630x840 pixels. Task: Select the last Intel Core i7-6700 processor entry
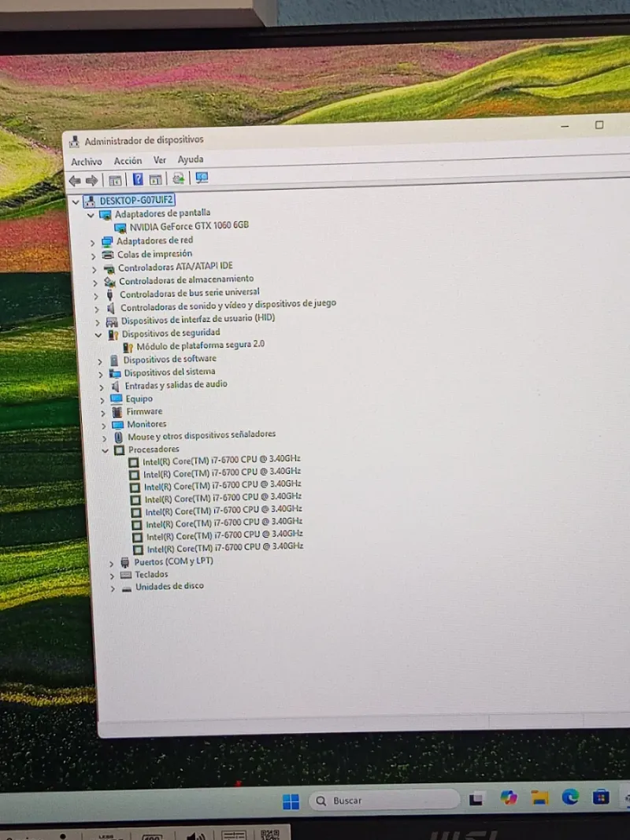coord(225,547)
